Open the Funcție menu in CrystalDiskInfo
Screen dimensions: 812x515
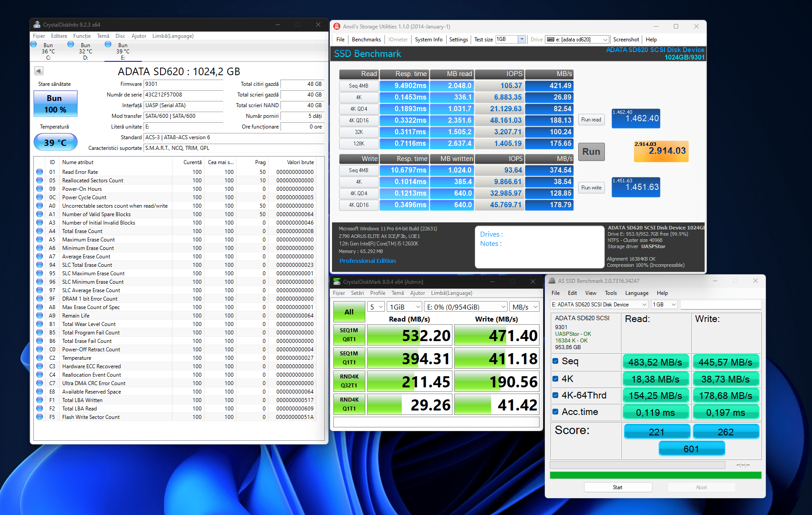tap(82, 36)
